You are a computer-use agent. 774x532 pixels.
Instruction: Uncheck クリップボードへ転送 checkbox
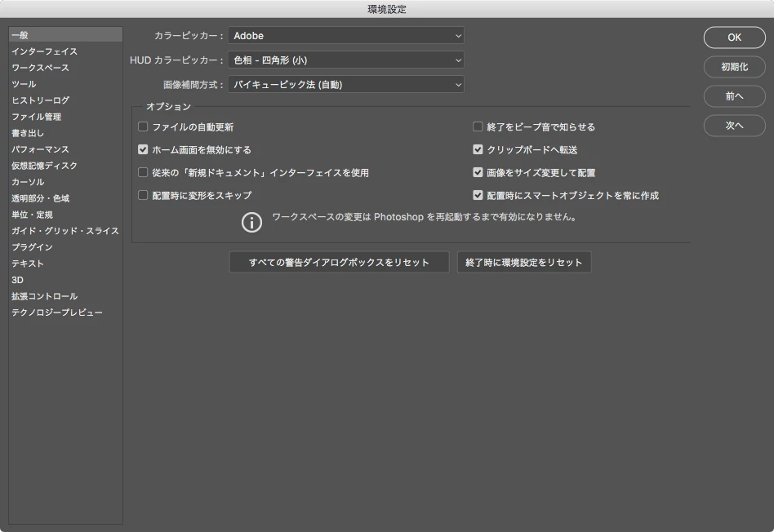coord(478,149)
